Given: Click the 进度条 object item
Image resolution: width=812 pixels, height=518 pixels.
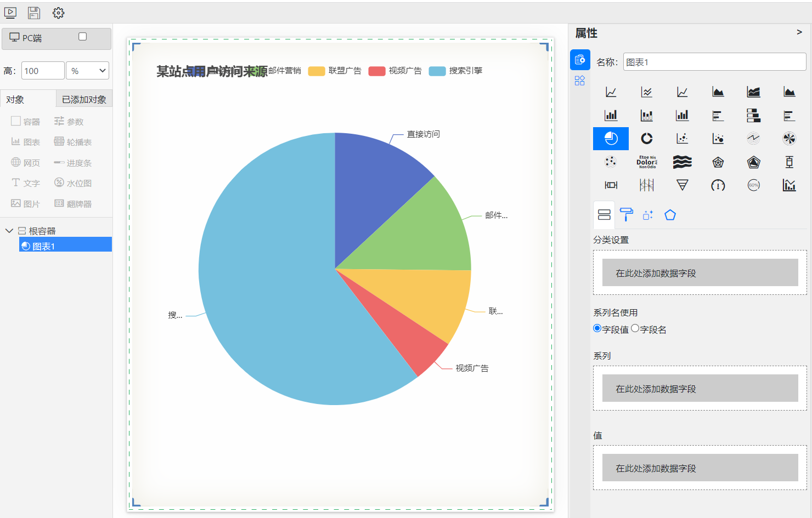Looking at the screenshot, I should (72, 163).
